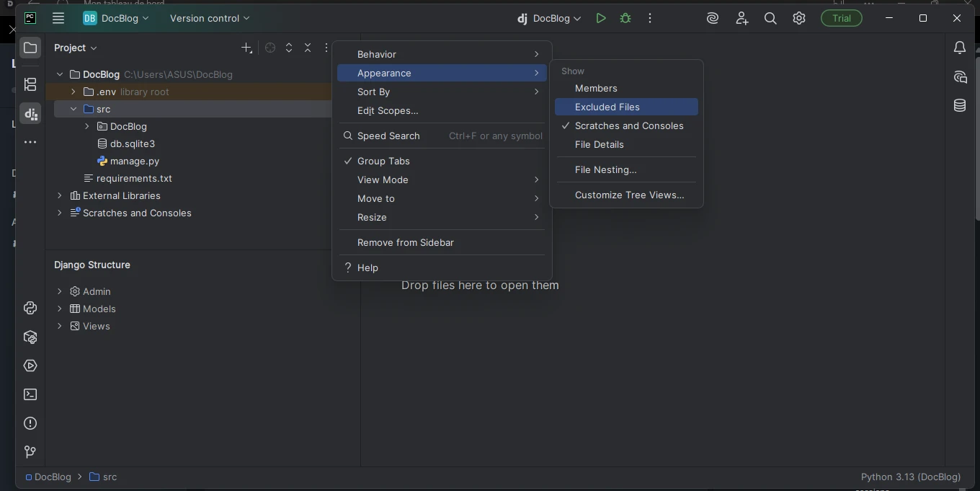
Task: Toggle the Group Tabs option
Action: pos(383,161)
